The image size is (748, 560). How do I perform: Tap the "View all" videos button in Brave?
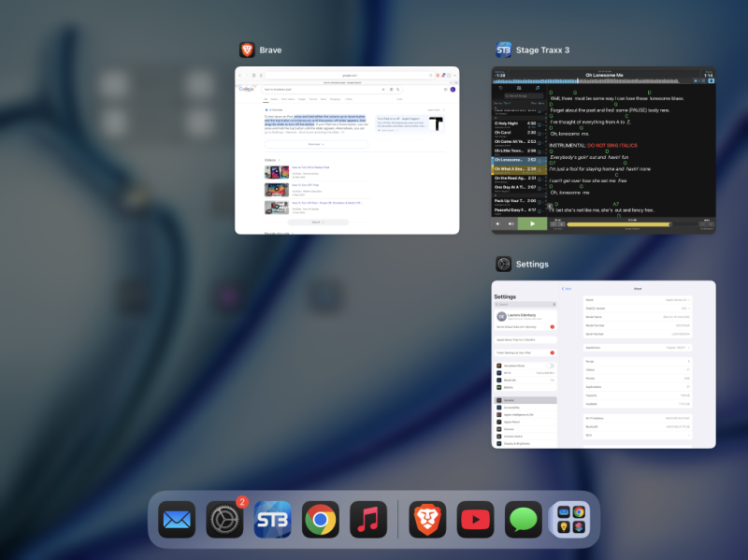[x=318, y=223]
